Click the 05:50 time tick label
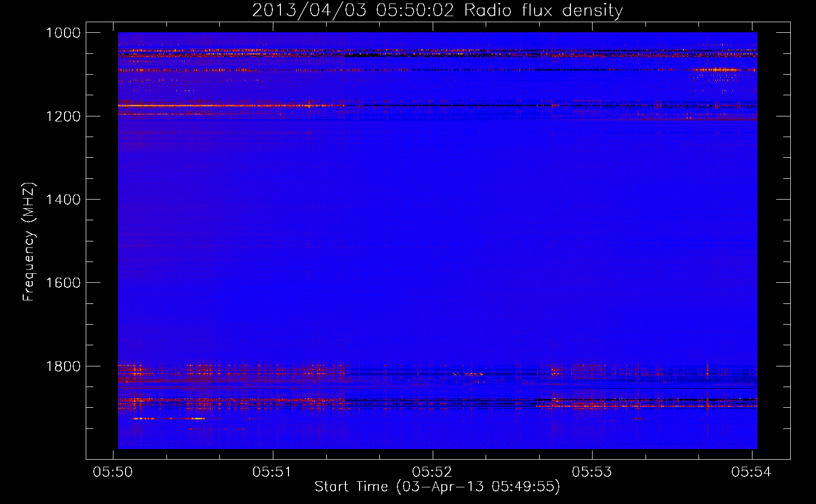816x504 pixels. click(x=113, y=472)
